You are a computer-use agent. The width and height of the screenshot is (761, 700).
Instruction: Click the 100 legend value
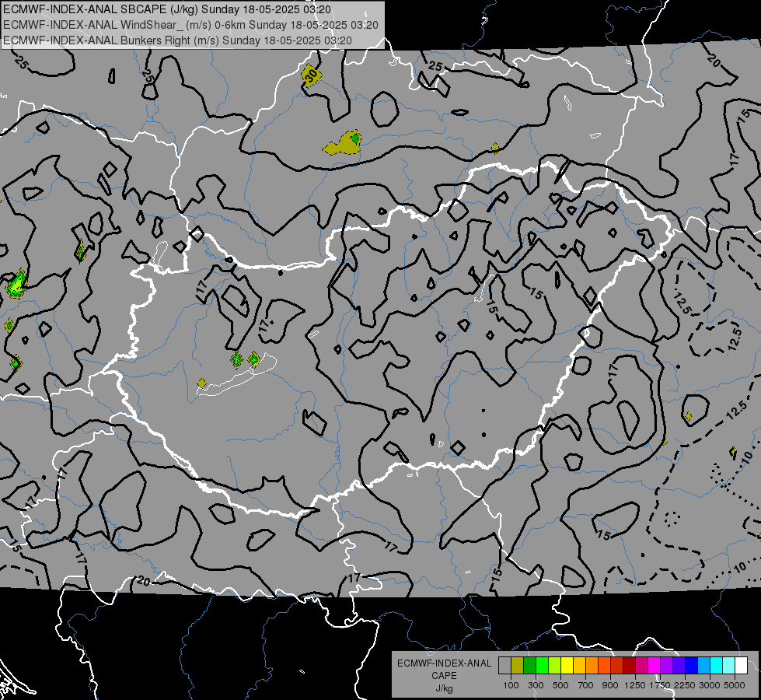tap(511, 685)
